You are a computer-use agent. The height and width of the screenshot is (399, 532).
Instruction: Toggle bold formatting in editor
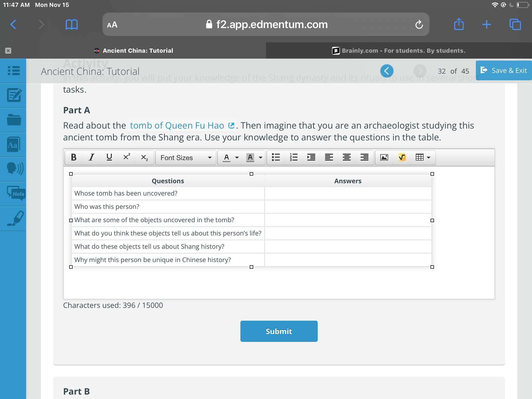[73, 157]
